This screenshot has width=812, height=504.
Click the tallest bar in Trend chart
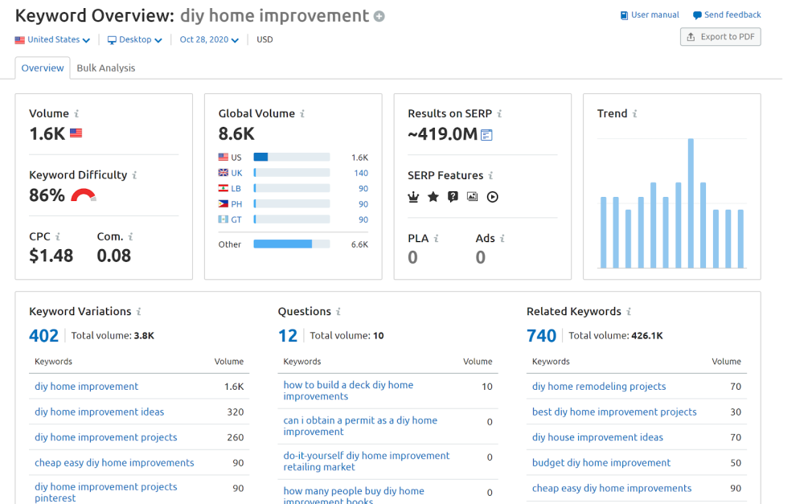point(691,203)
